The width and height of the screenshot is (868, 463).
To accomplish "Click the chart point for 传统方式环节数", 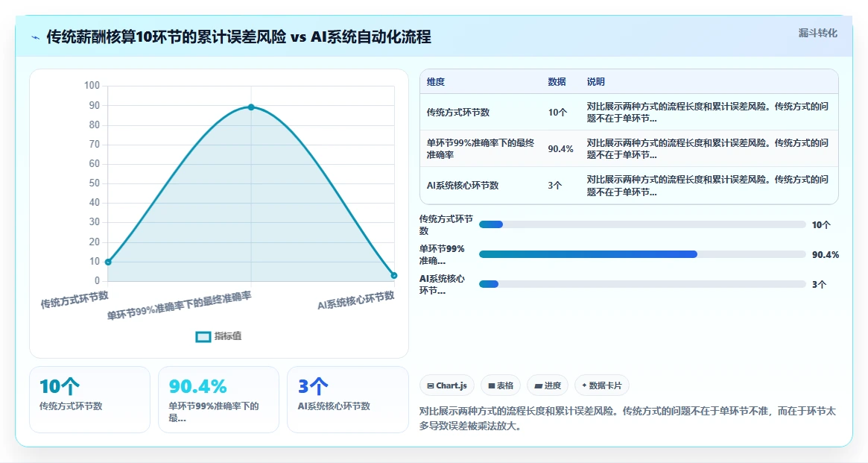I will (108, 262).
